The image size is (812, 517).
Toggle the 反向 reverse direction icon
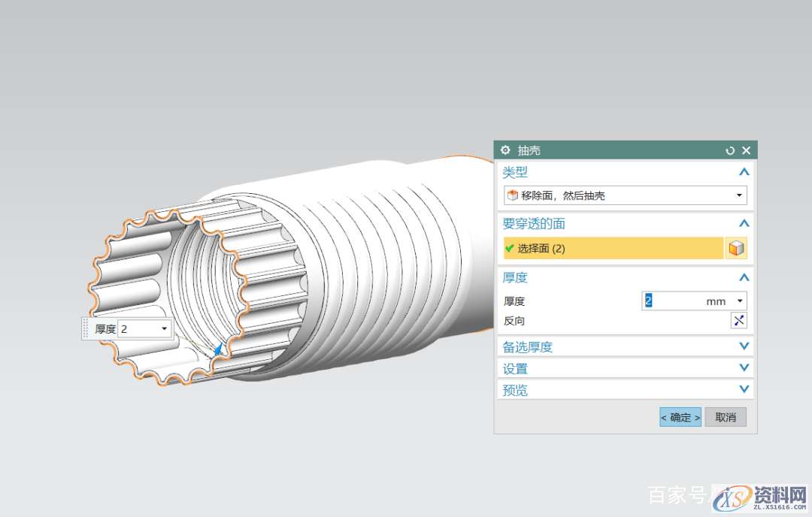click(x=738, y=321)
